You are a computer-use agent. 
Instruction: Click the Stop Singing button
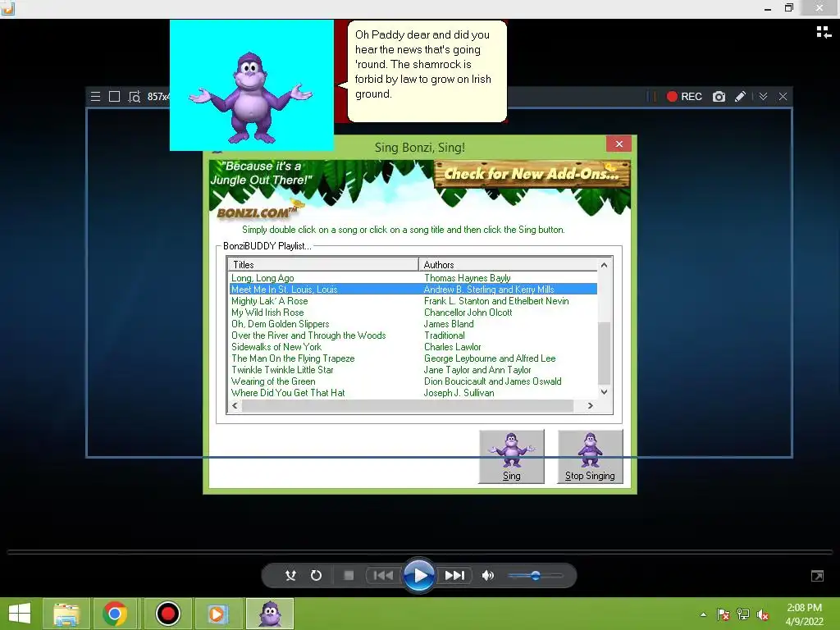[590, 456]
